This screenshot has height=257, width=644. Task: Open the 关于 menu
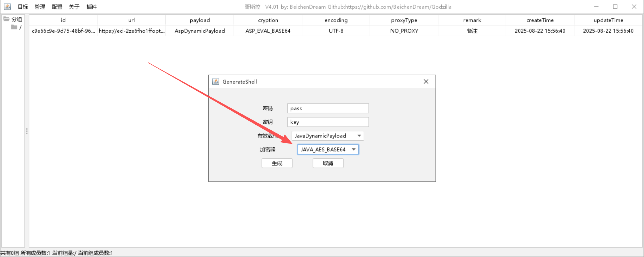74,7
